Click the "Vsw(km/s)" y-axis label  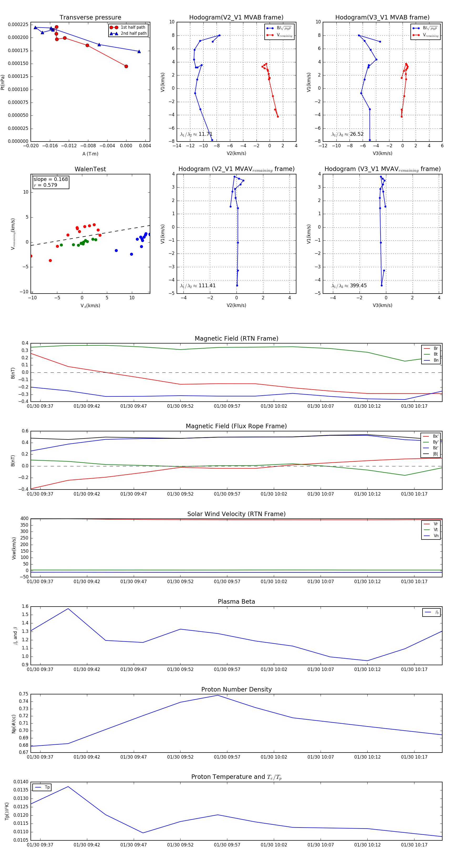[14, 548]
